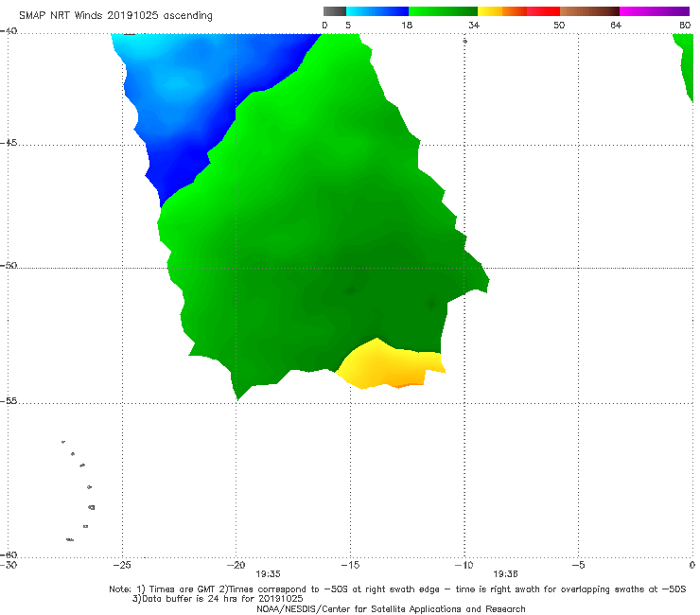The height and width of the screenshot is (615, 700).
Task: Click the longitude label '-5'
Action: [578, 565]
